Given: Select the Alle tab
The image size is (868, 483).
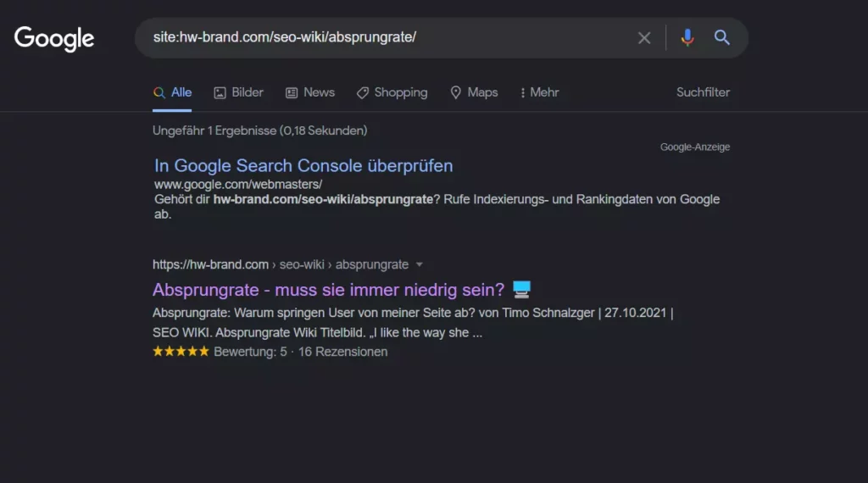Looking at the screenshot, I should pyautogui.click(x=173, y=92).
